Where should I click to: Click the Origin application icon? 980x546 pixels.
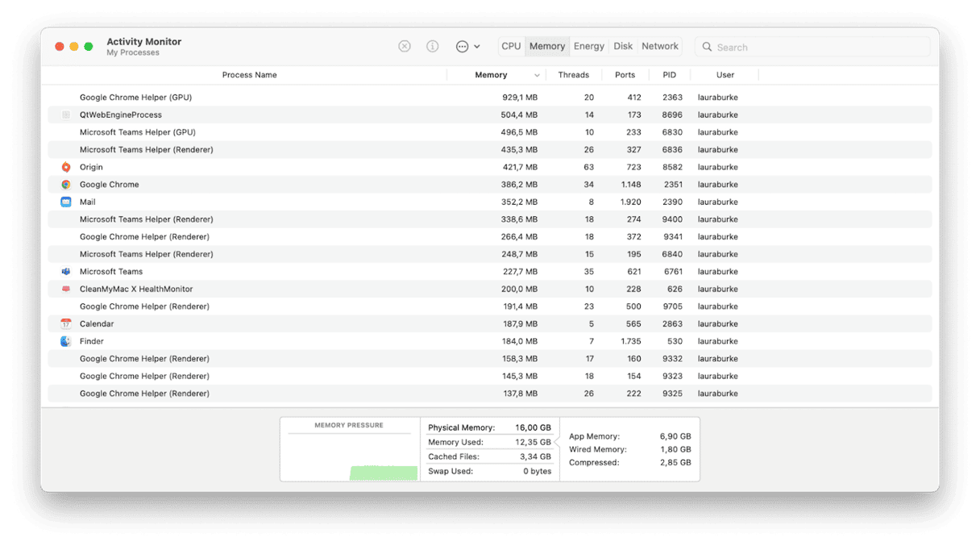[66, 167]
